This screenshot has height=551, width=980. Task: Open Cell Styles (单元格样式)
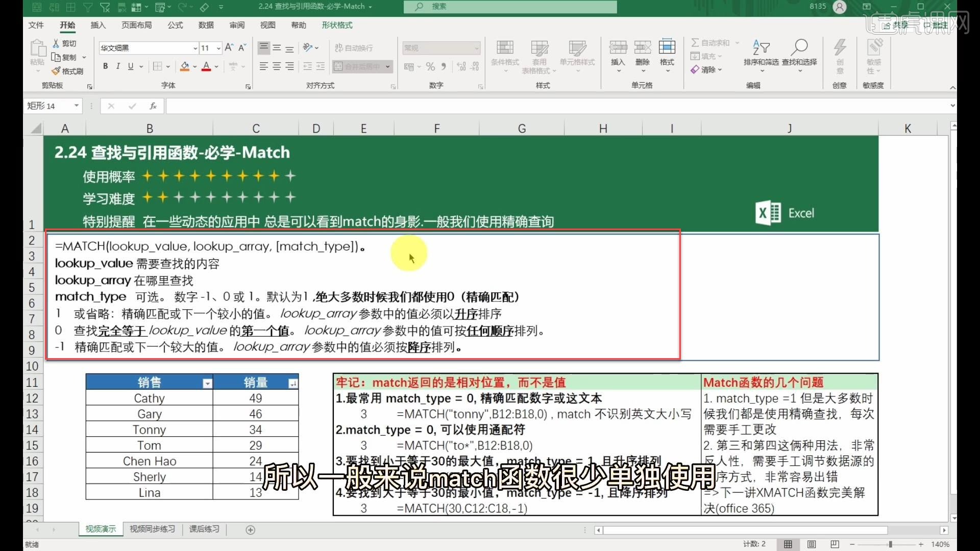(x=577, y=56)
